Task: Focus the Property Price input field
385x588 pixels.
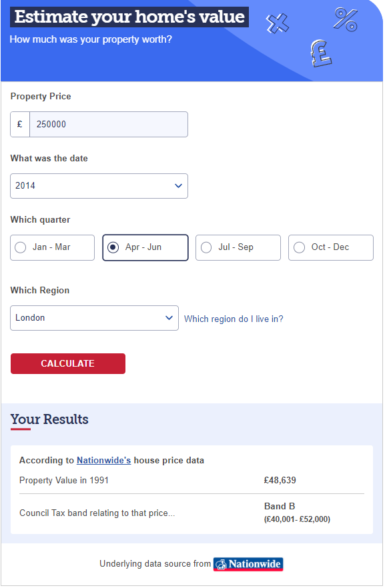Action: pos(109,124)
